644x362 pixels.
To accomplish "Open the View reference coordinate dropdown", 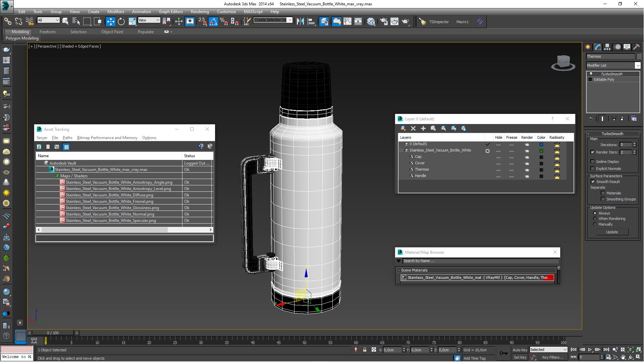I will [149, 20].
